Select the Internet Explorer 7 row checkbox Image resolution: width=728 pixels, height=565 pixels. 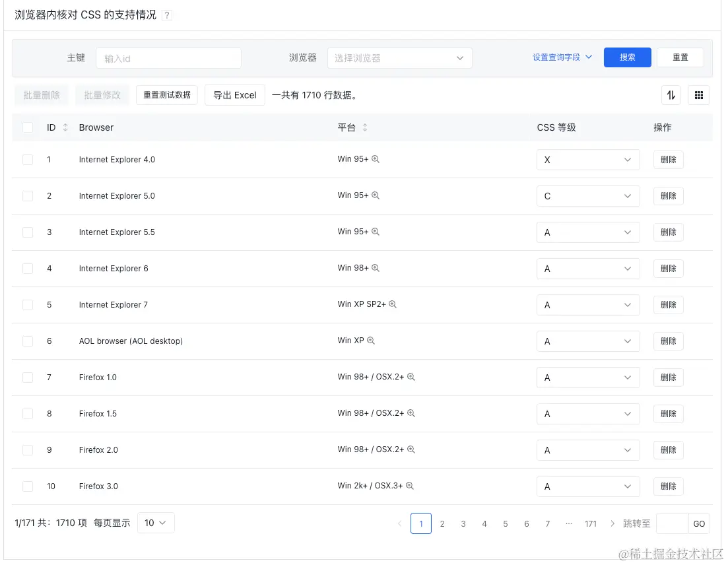click(28, 304)
